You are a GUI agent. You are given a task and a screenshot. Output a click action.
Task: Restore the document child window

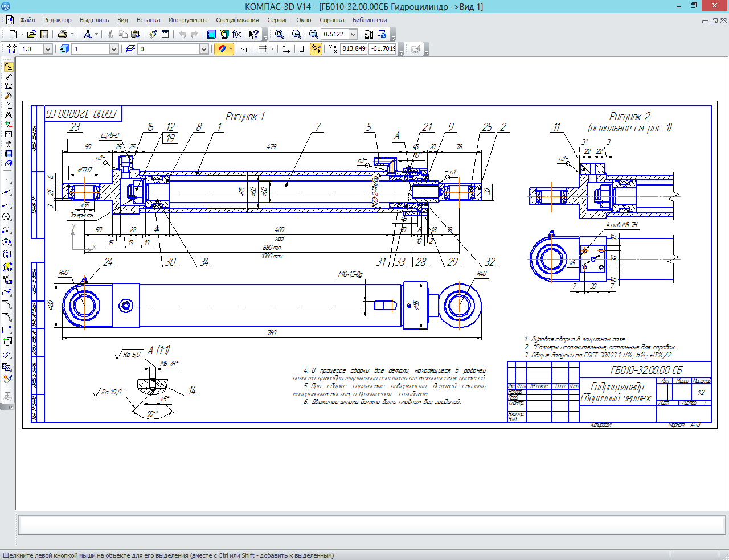coord(714,21)
